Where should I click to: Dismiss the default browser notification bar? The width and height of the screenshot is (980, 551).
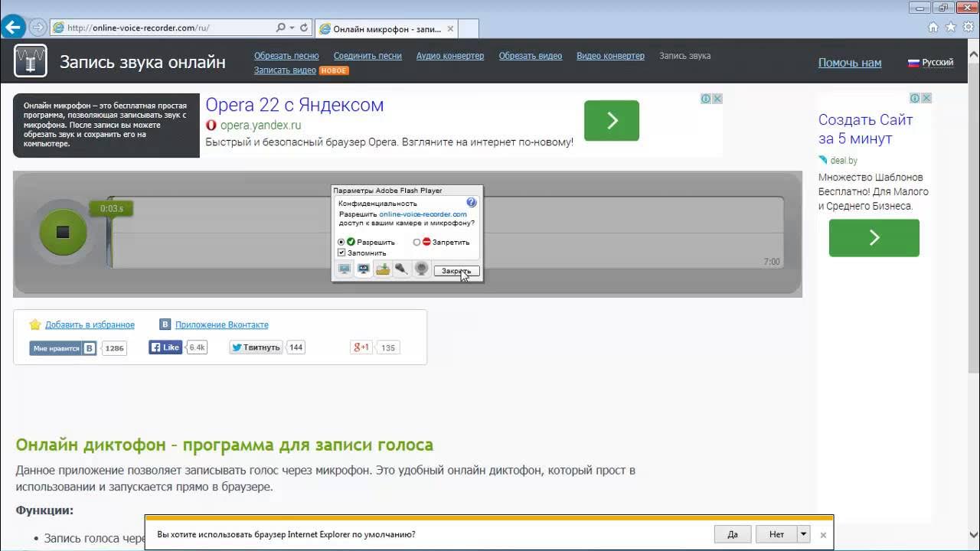823,535
